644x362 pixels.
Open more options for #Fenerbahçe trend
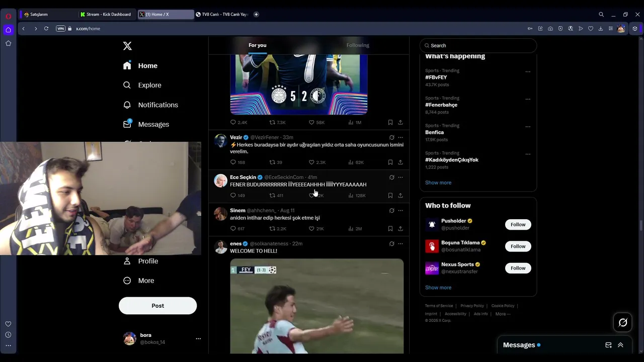point(528,99)
